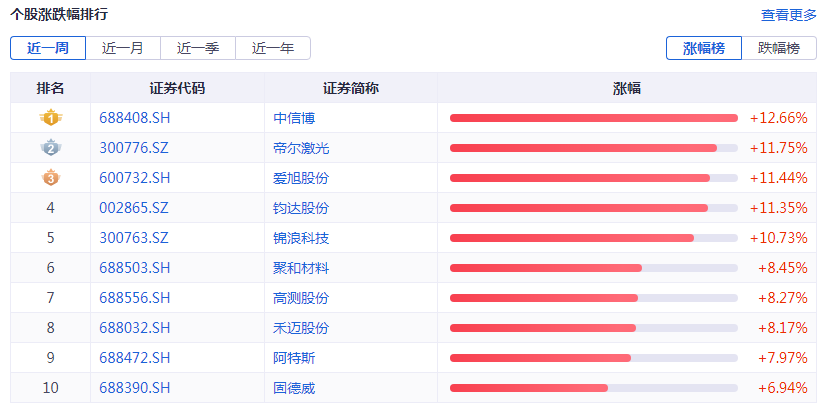Select the 近一月 time range tab
The image size is (823, 411).
(x=123, y=48)
